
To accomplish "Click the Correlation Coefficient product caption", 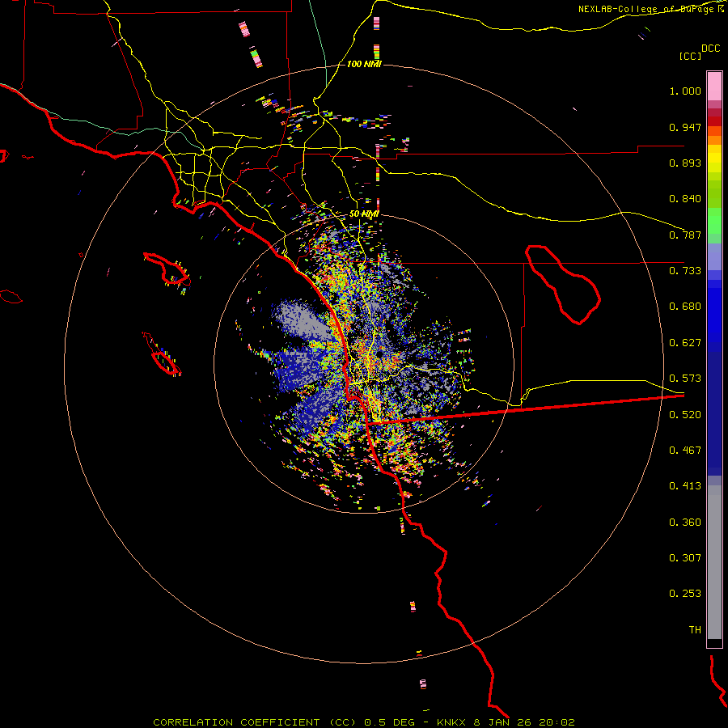I will pos(256,722).
